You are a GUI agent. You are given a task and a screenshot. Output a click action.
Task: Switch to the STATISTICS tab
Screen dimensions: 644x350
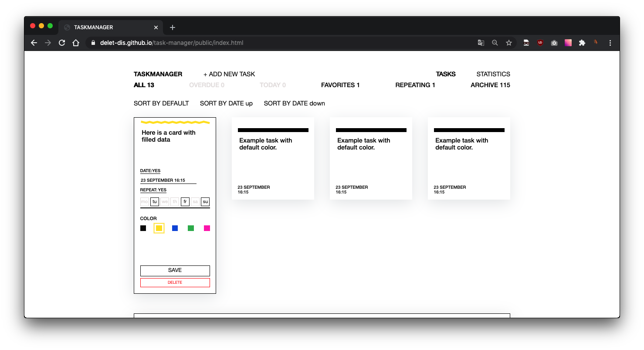493,74
